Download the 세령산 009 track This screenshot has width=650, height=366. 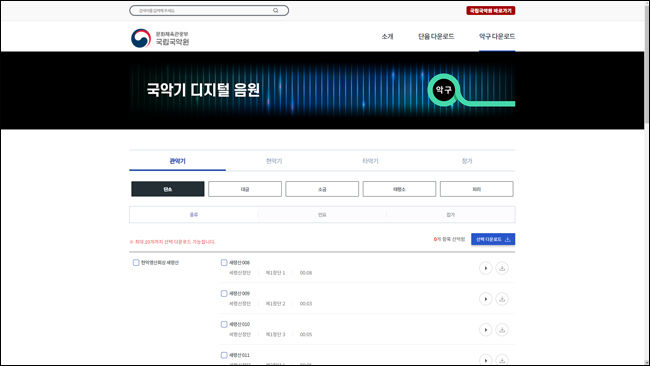[x=502, y=299]
